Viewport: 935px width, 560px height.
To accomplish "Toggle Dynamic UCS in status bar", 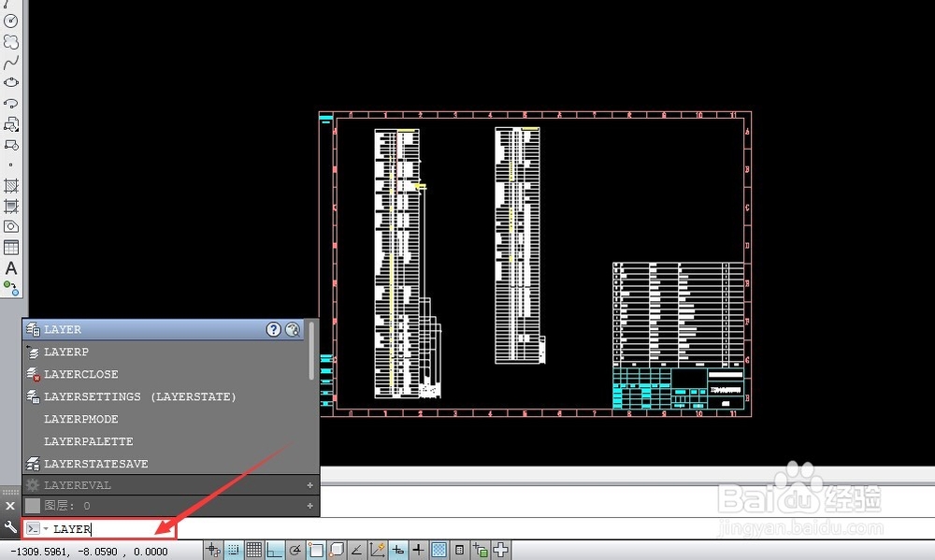I will [378, 550].
